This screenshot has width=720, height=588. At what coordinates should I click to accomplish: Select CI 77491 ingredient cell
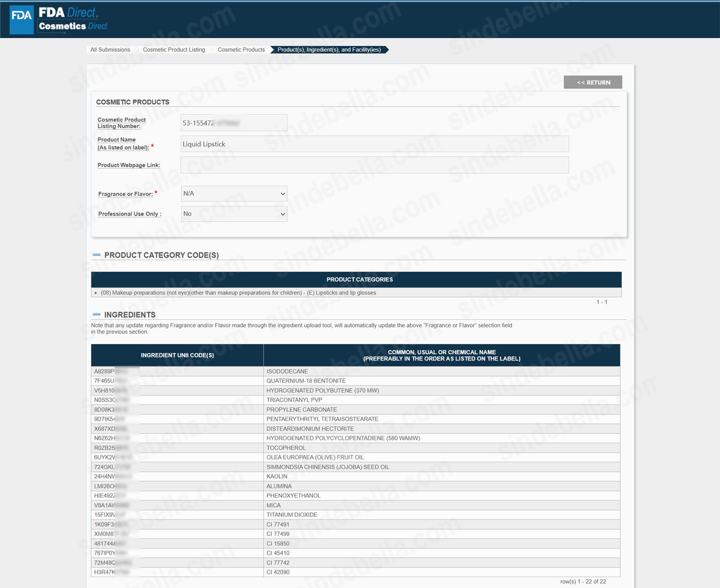pos(442,525)
